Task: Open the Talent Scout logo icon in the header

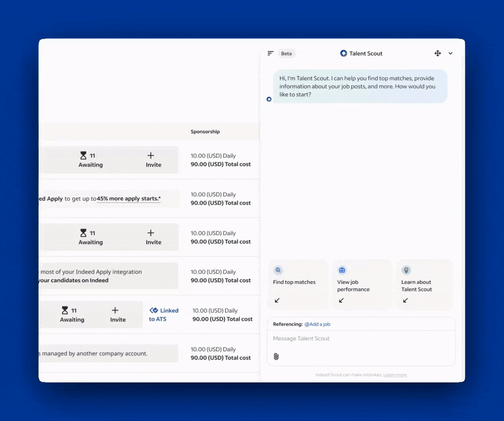Action: pyautogui.click(x=343, y=53)
